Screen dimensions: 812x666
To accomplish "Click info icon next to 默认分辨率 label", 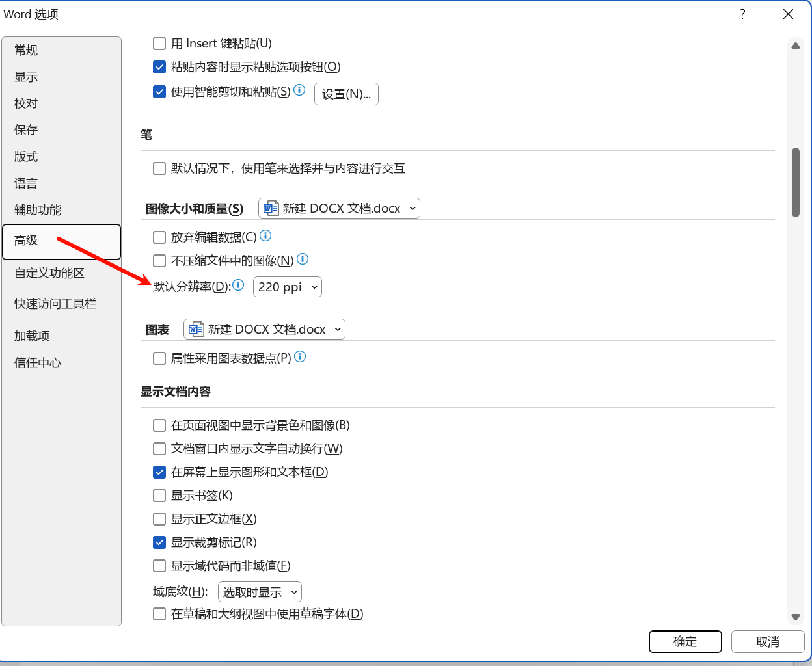I will [x=238, y=285].
